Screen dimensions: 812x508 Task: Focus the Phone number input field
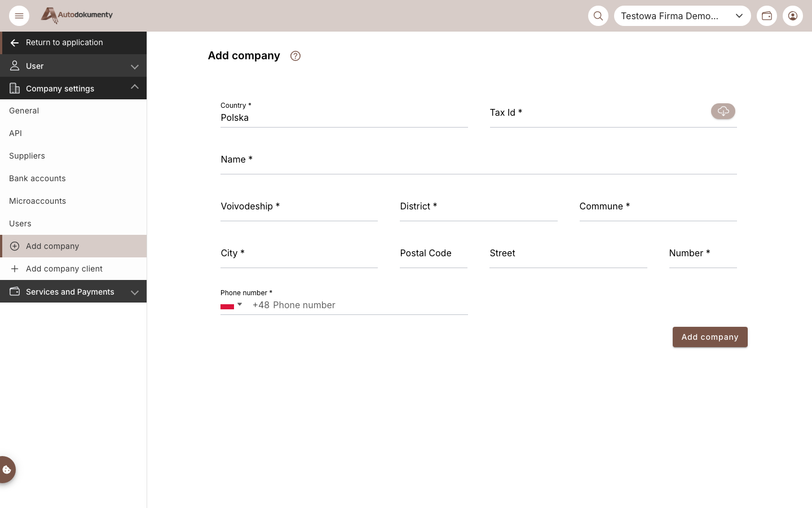[x=360, y=305]
